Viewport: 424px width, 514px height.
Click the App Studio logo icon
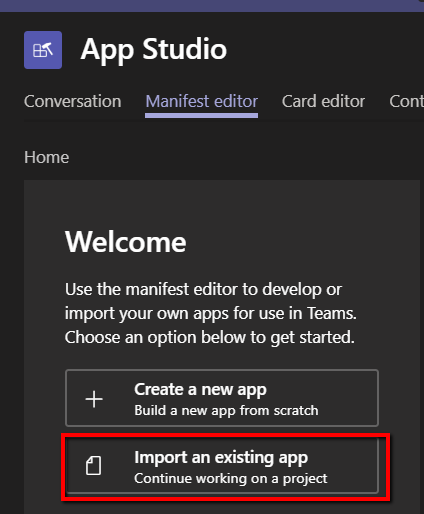click(43, 50)
